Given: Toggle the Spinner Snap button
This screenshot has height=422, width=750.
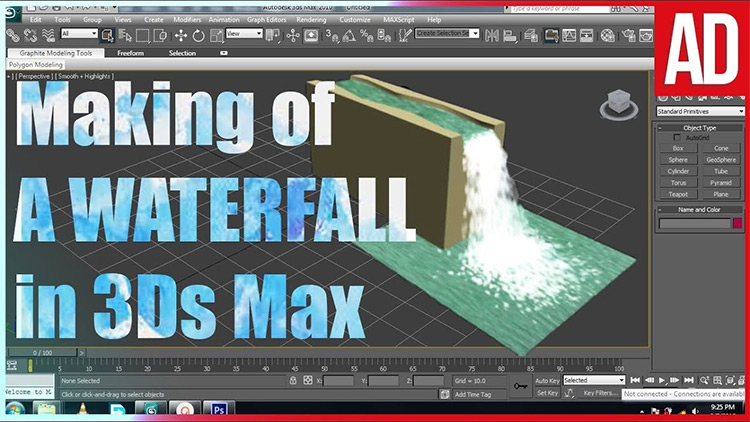Looking at the screenshot, I should pyautogui.click(x=385, y=35).
